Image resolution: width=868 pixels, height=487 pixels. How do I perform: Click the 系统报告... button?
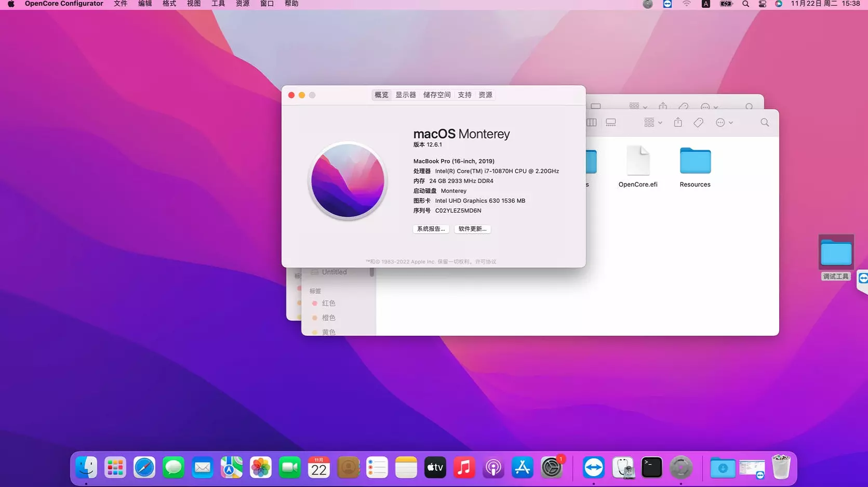click(431, 229)
